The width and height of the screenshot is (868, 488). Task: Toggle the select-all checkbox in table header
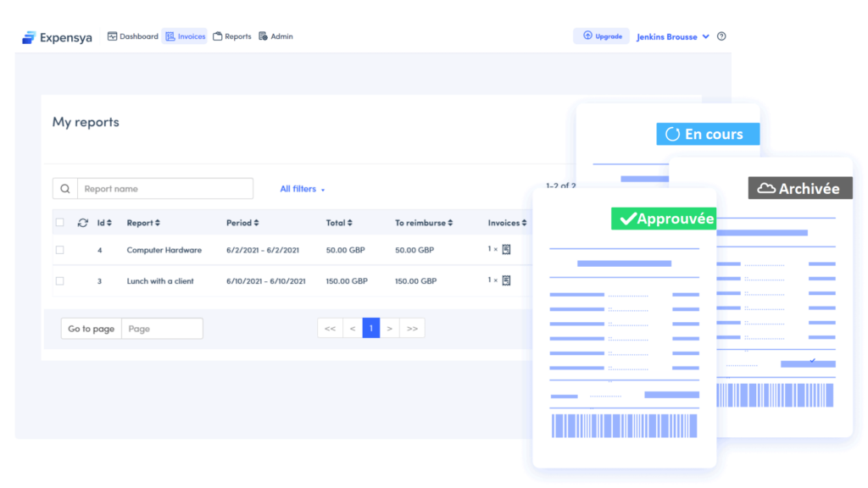[x=59, y=222]
